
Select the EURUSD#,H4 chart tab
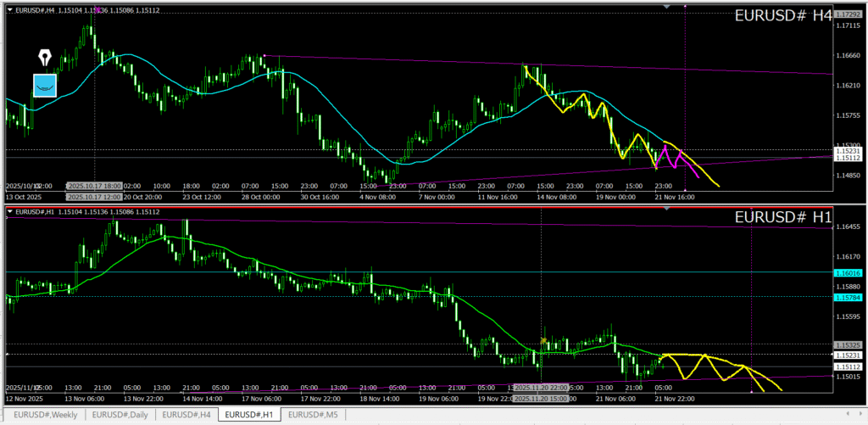(x=187, y=415)
